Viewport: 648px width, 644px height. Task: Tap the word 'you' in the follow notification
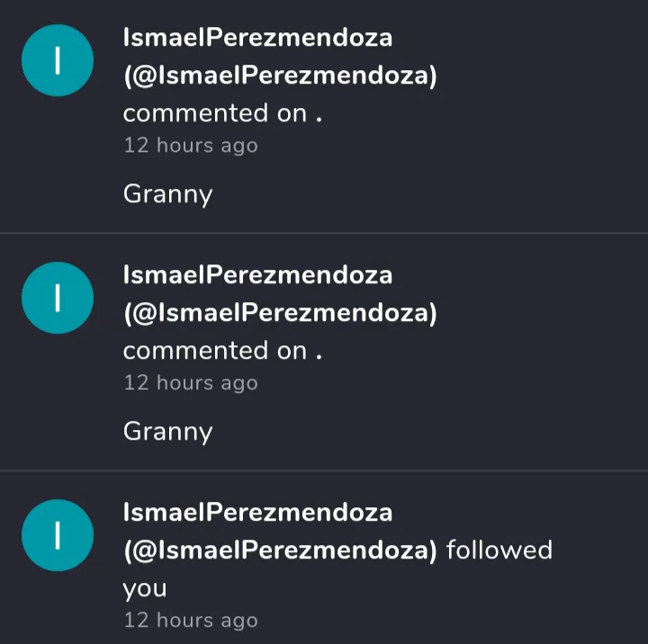(x=145, y=588)
